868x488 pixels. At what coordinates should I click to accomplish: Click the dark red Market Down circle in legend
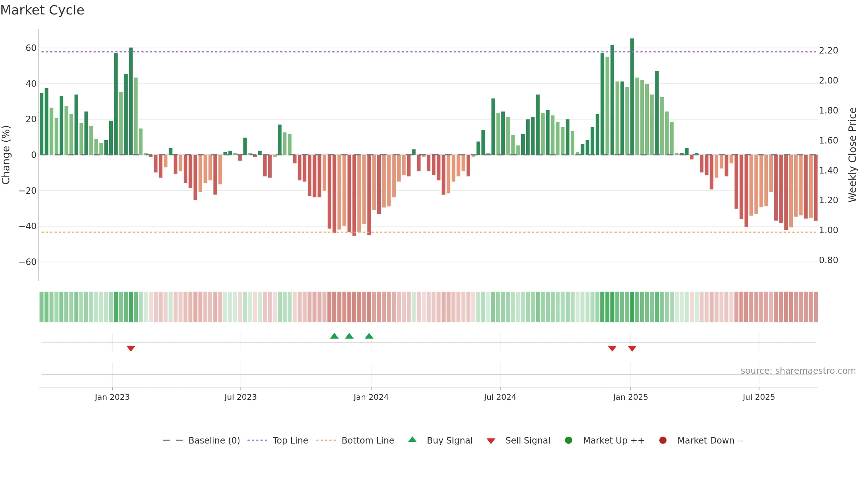point(663,440)
